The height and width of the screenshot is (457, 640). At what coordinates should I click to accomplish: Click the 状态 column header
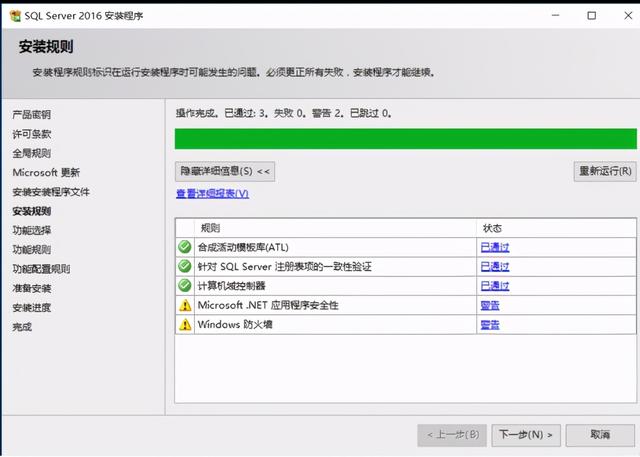492,228
